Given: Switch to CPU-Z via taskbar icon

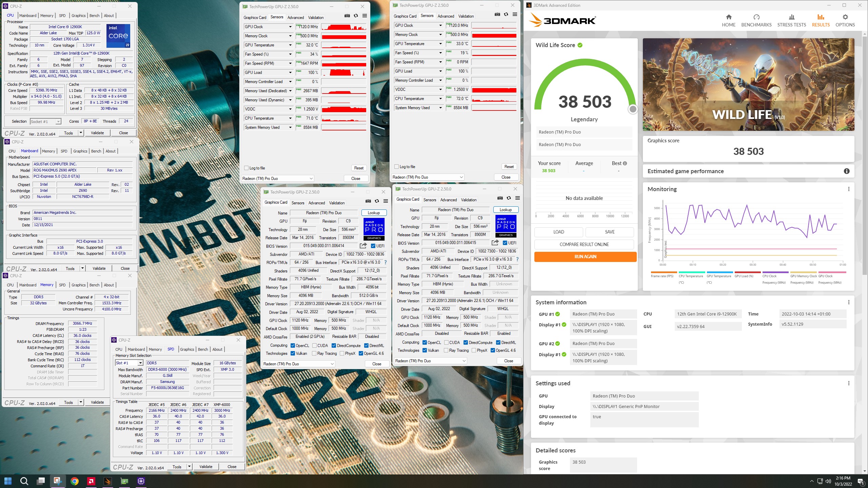Looking at the screenshot, I should [x=141, y=481].
